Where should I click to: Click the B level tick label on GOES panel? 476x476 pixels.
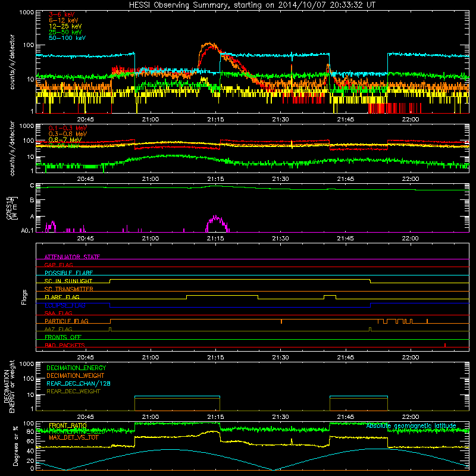pos(32,201)
